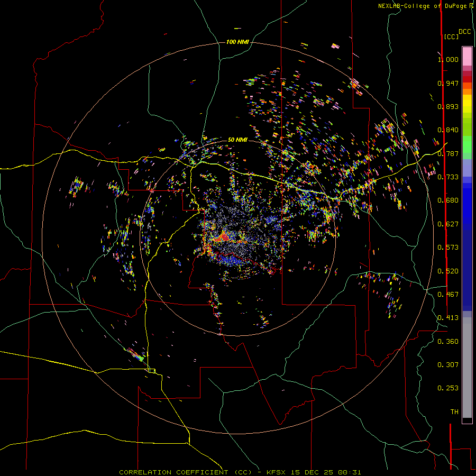
Task: Select the "DCC" label above the color bar
Action: 464,32
